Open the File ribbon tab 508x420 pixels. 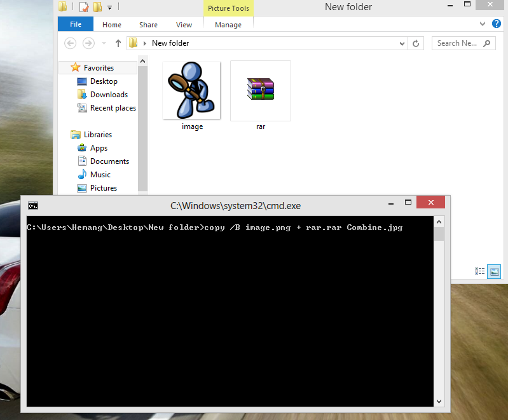pyautogui.click(x=76, y=24)
